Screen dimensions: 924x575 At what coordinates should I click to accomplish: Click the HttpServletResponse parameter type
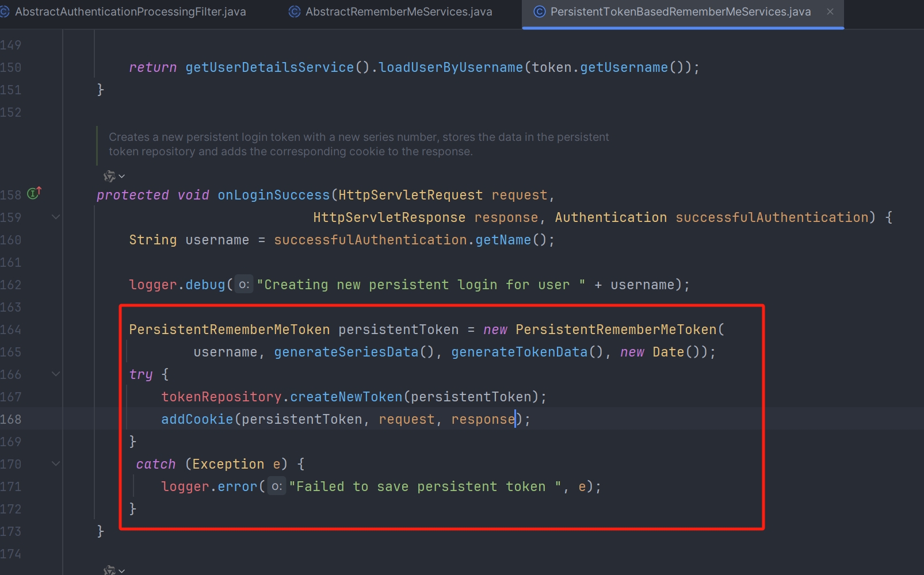(x=389, y=217)
